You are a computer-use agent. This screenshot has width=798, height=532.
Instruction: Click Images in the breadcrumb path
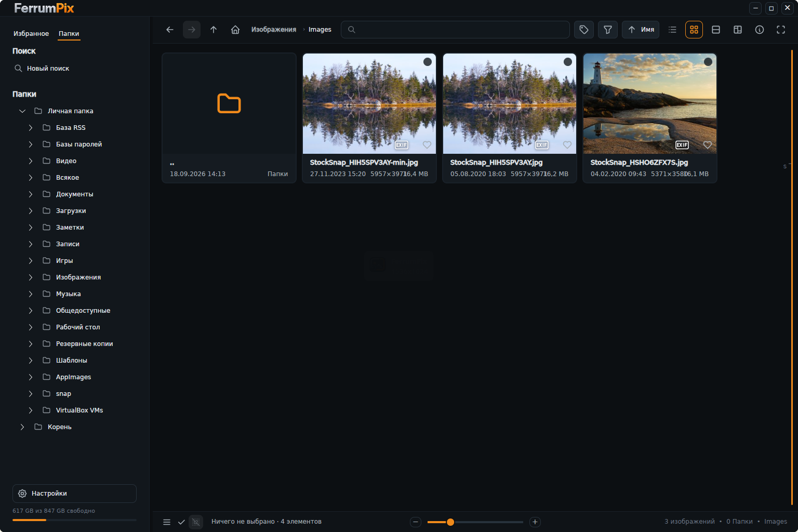click(320, 30)
